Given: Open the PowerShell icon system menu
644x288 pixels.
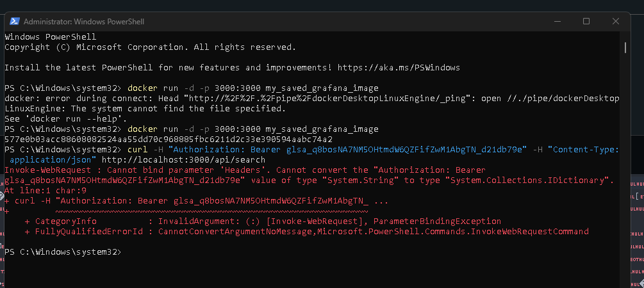Looking at the screenshot, I should tap(14, 21).
